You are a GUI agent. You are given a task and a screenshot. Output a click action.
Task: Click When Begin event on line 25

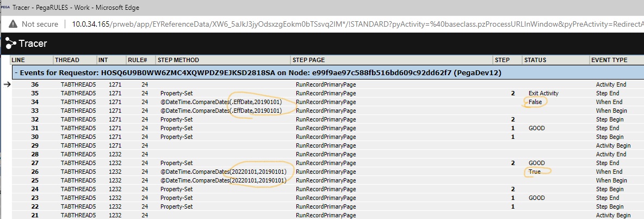(x=611, y=180)
